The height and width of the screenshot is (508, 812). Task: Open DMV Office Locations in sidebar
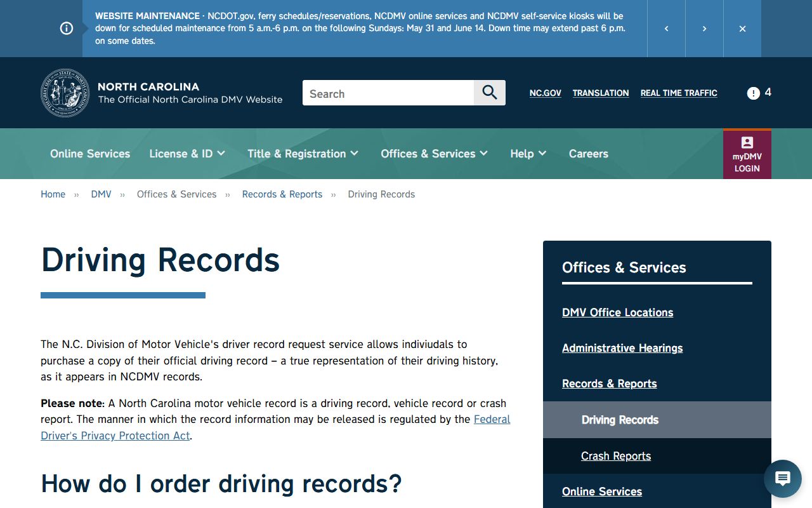[x=618, y=312]
